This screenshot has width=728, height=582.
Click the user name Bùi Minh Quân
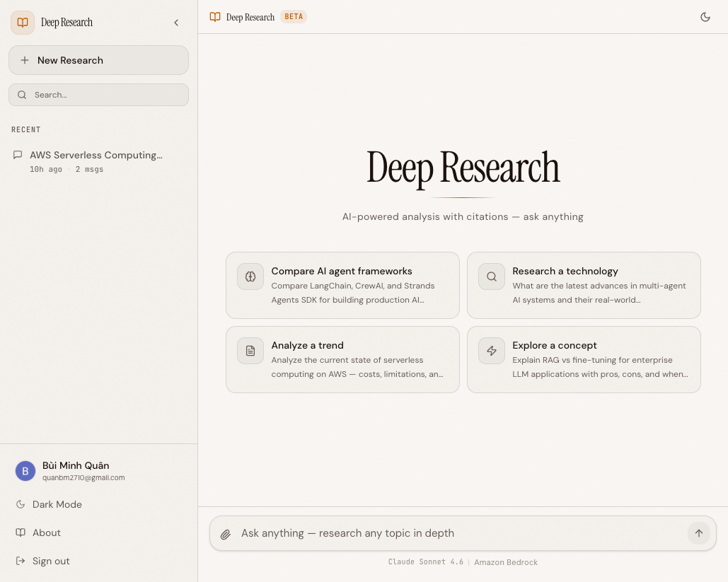click(x=76, y=465)
